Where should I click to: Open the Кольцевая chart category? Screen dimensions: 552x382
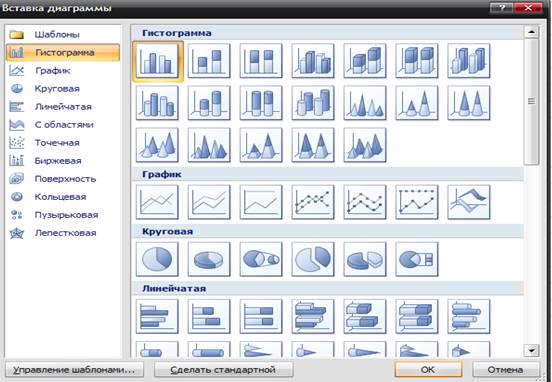pos(63,197)
